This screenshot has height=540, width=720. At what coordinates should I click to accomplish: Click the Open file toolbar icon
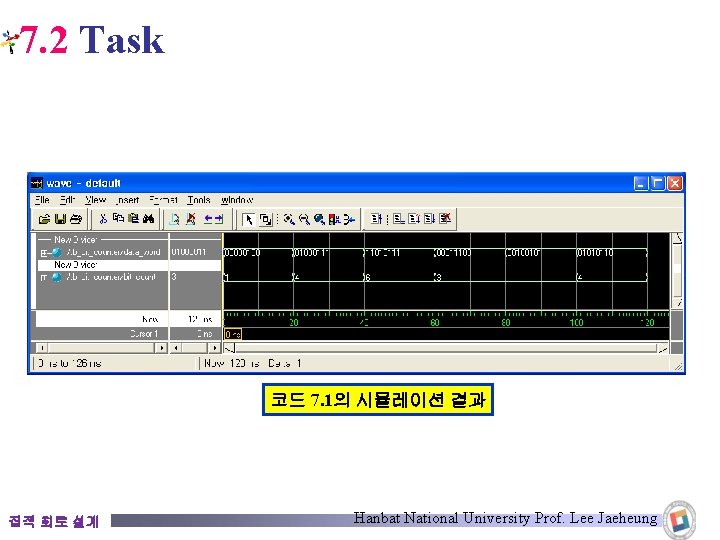coord(44,219)
